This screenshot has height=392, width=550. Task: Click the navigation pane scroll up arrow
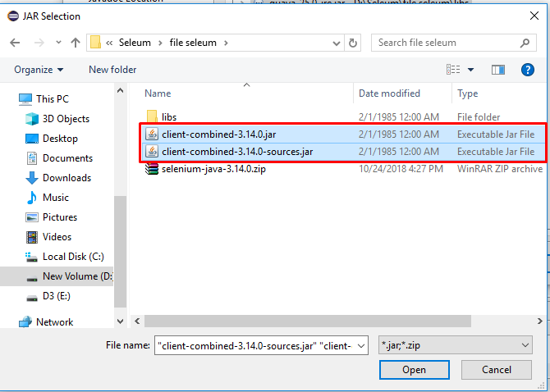click(121, 91)
